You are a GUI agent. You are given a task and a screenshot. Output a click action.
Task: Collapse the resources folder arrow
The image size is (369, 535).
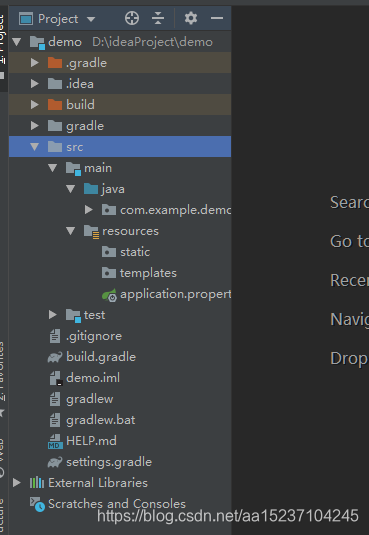click(x=71, y=231)
